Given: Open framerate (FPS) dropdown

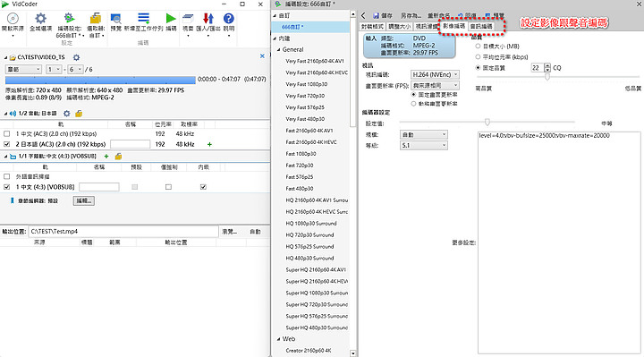Looking at the screenshot, I should tap(435, 86).
